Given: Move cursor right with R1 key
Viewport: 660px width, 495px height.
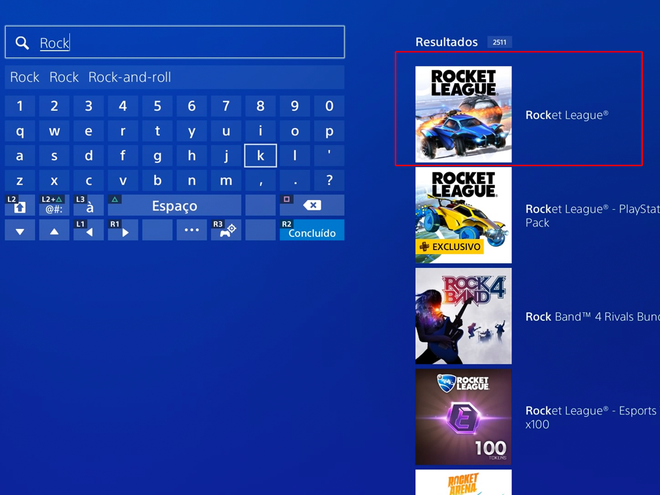Looking at the screenshot, I should tap(123, 230).
